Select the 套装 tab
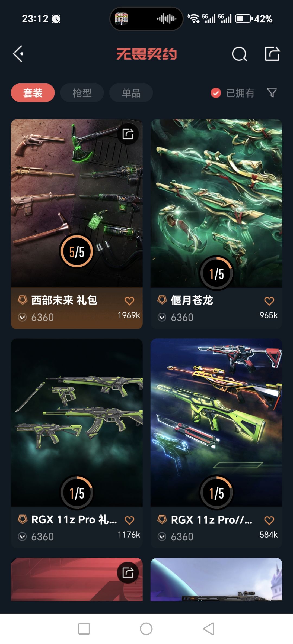 click(x=33, y=93)
